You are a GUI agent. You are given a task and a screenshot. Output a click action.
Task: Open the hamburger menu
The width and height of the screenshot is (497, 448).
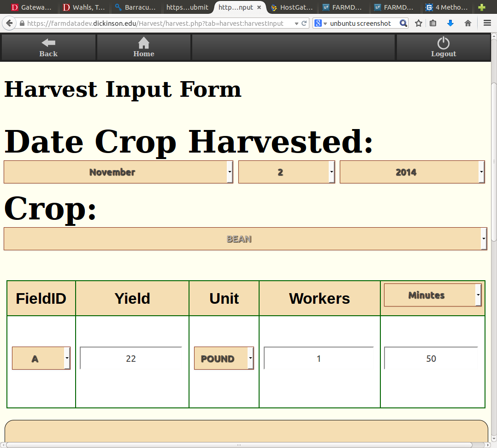tap(487, 23)
